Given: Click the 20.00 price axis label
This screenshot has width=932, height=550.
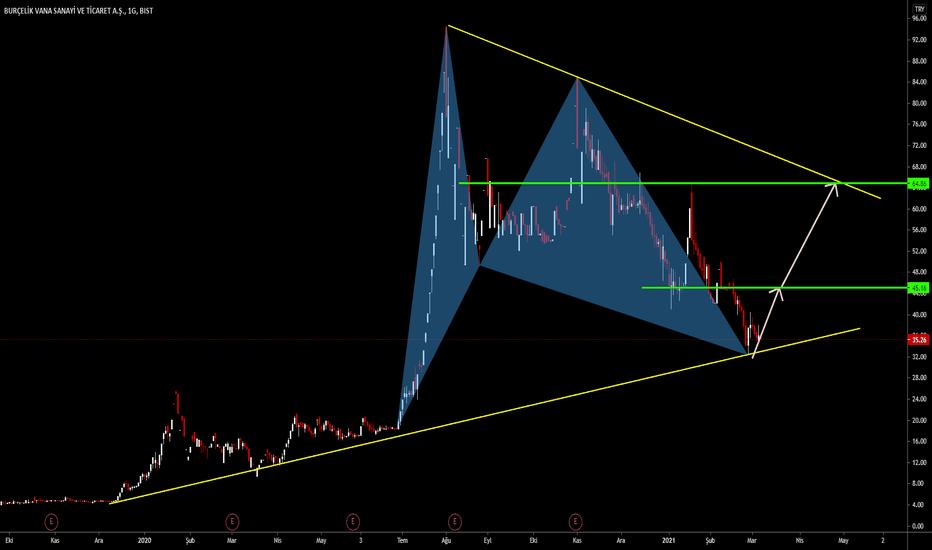Looking at the screenshot, I should coord(919,420).
